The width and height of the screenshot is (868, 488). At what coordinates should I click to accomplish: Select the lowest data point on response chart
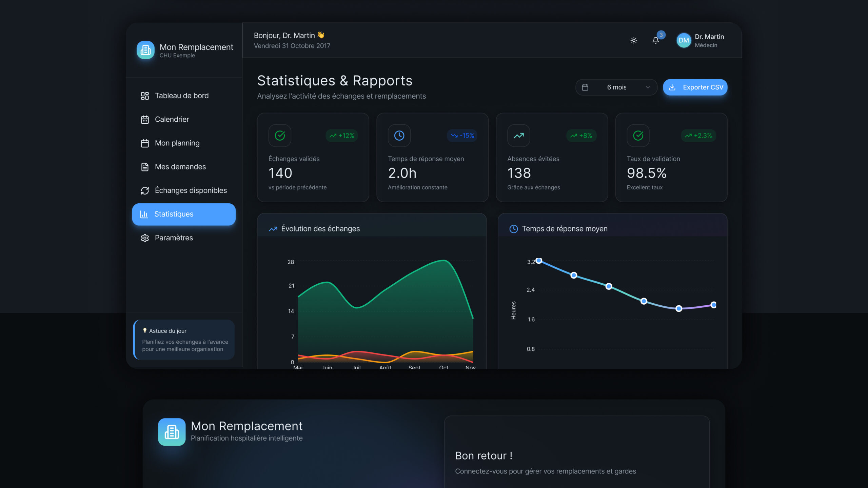[x=678, y=308]
